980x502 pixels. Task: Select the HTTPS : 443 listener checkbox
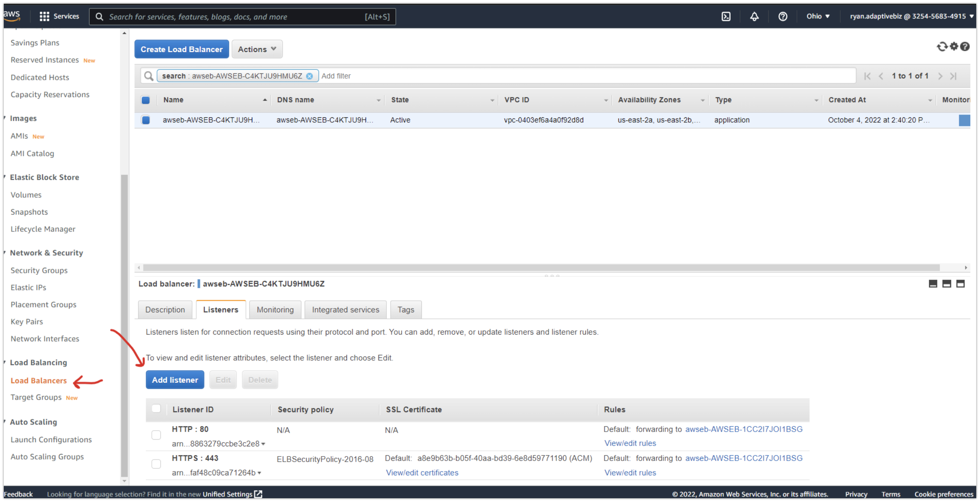[x=156, y=464]
